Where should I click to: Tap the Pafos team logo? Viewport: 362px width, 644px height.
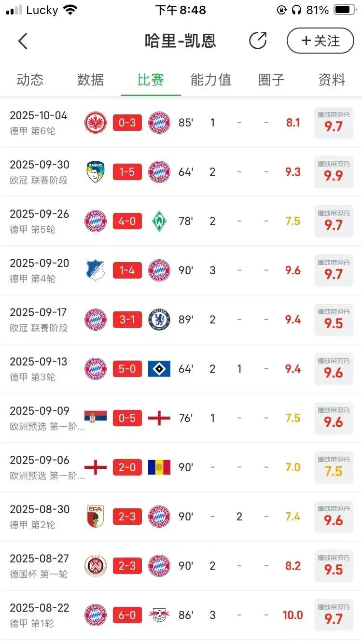[x=96, y=172]
